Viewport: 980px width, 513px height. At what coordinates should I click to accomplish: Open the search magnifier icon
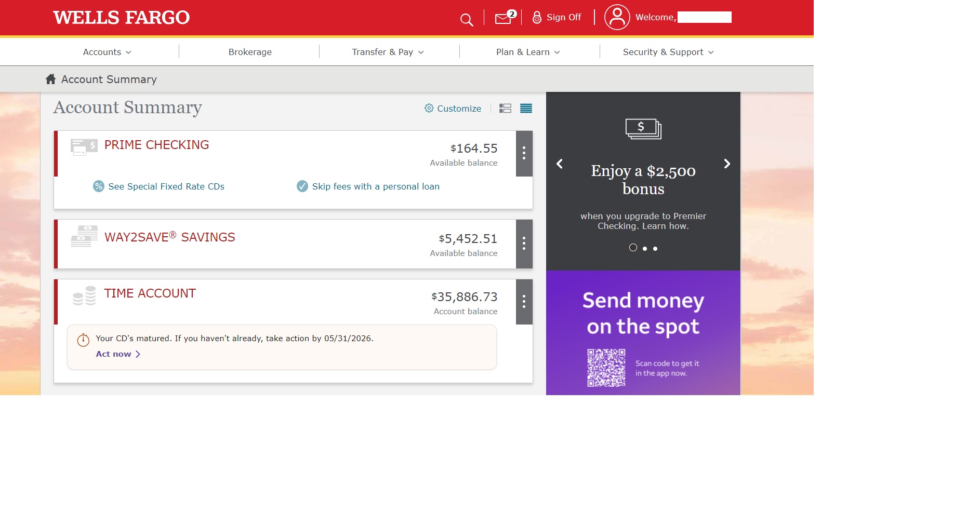coord(467,20)
